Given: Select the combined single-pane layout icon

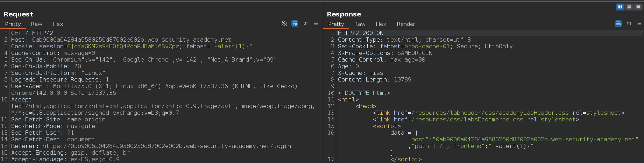Looking at the screenshot, I should pyautogui.click(x=638, y=7).
